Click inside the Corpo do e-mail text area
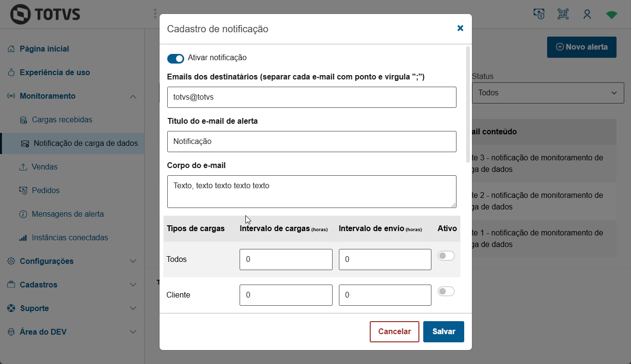Image resolution: width=631 pixels, height=364 pixels. (x=311, y=191)
